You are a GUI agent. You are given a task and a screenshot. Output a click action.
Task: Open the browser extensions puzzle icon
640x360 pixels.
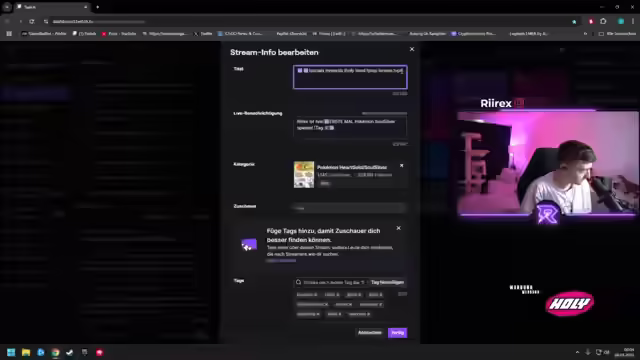(603, 21)
